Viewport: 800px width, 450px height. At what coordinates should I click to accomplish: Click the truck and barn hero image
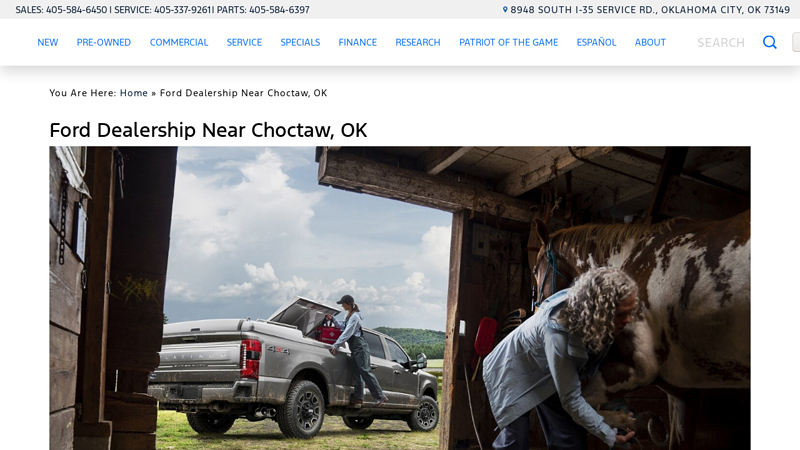pyautogui.click(x=399, y=298)
